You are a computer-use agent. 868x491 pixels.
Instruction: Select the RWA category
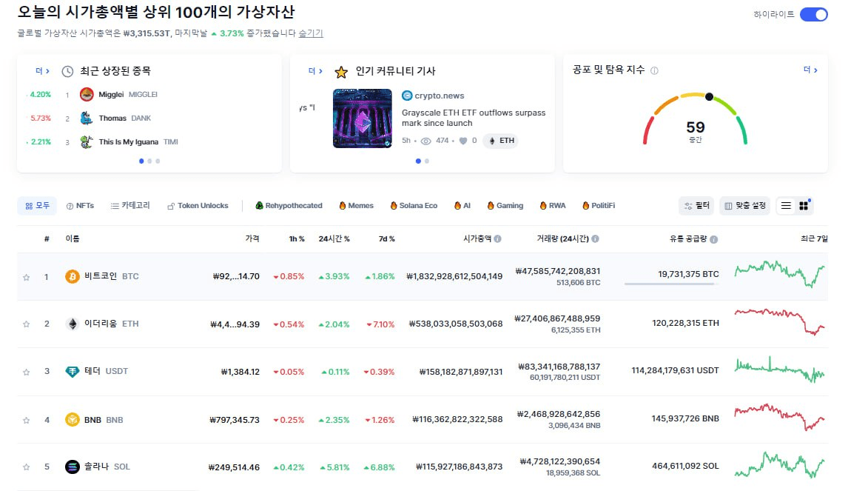553,206
